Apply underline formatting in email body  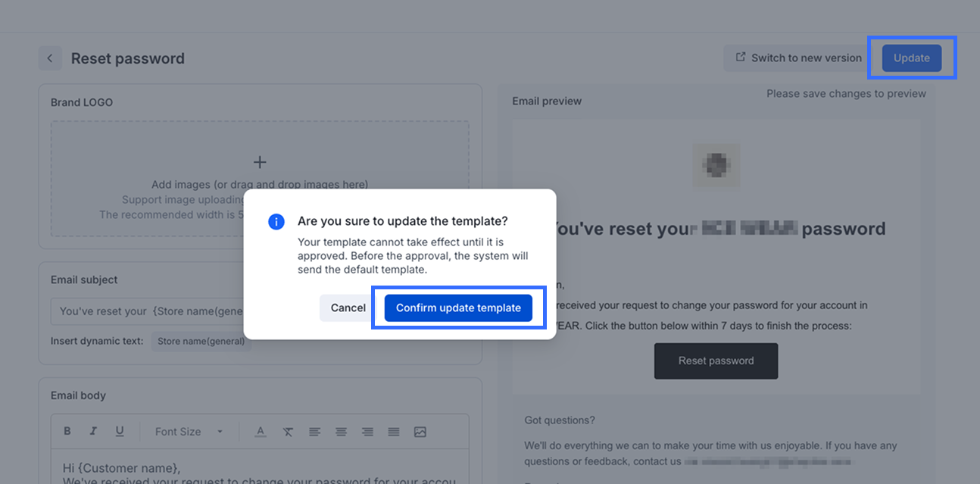tap(120, 432)
